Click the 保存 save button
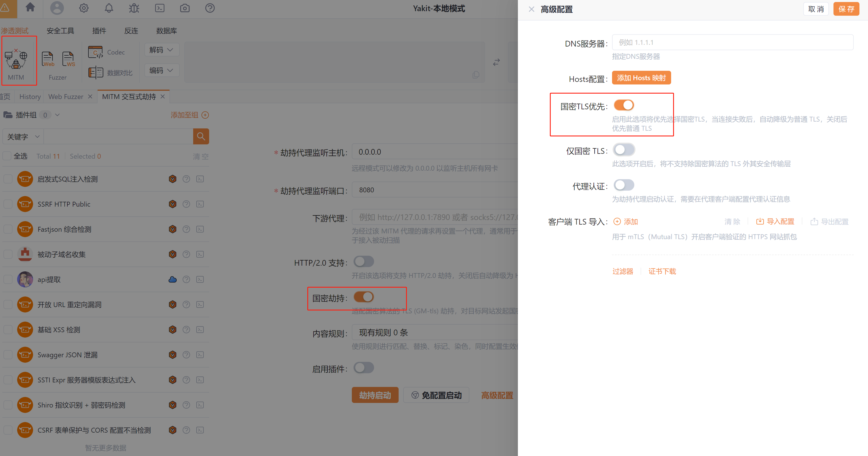The height and width of the screenshot is (456, 868). 846,9
